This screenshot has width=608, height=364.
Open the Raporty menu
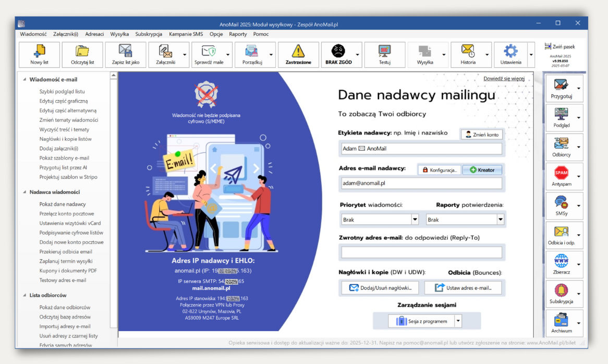click(x=238, y=34)
